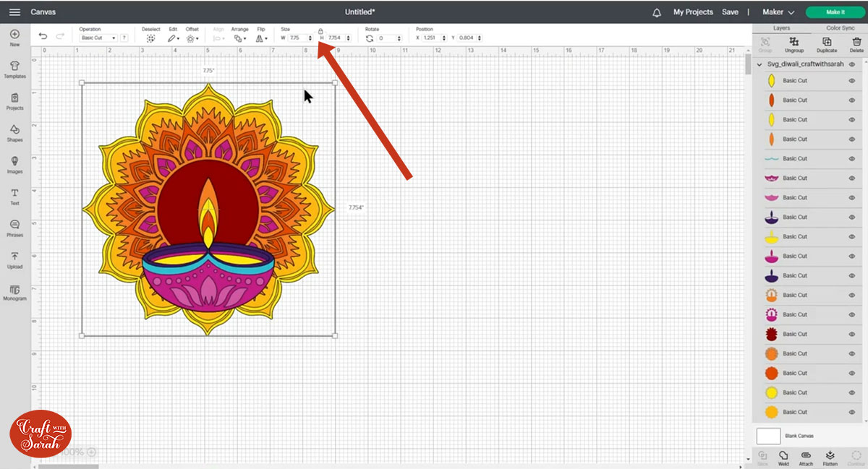Open the Arrange dropdown
This screenshot has width=868, height=469.
[240, 38]
